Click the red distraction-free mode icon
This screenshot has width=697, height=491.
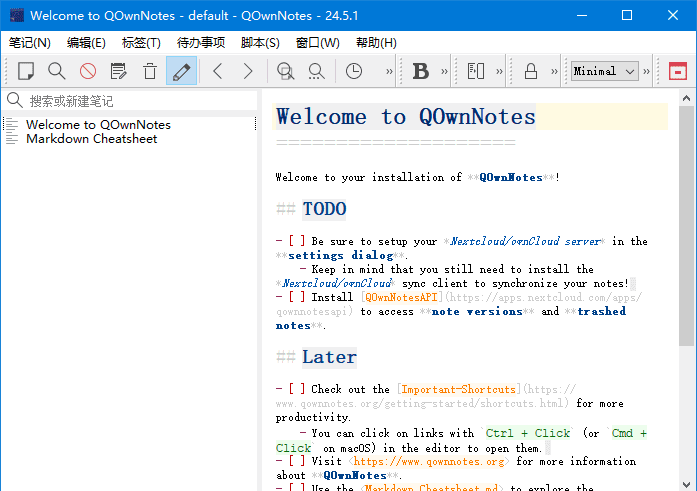[x=678, y=71]
